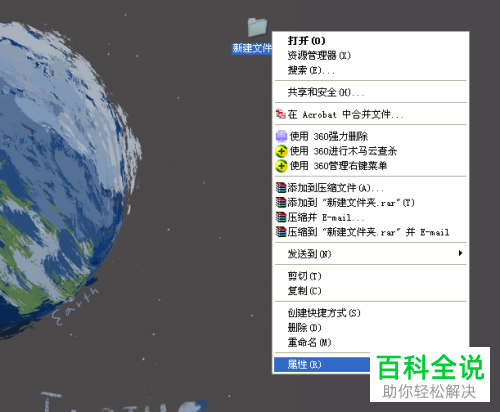Select 使用 360管理右键菜单 menu text
This screenshot has height=412, width=500.
pyautogui.click(x=338, y=166)
